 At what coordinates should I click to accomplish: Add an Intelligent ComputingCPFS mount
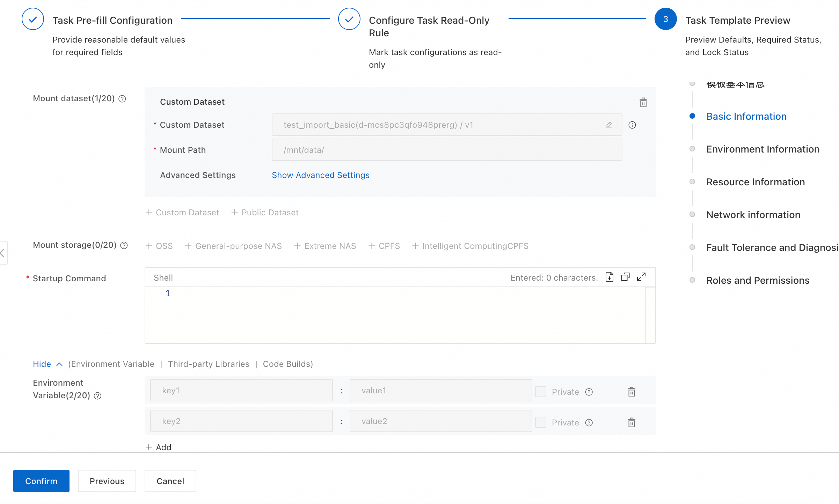[x=470, y=246]
